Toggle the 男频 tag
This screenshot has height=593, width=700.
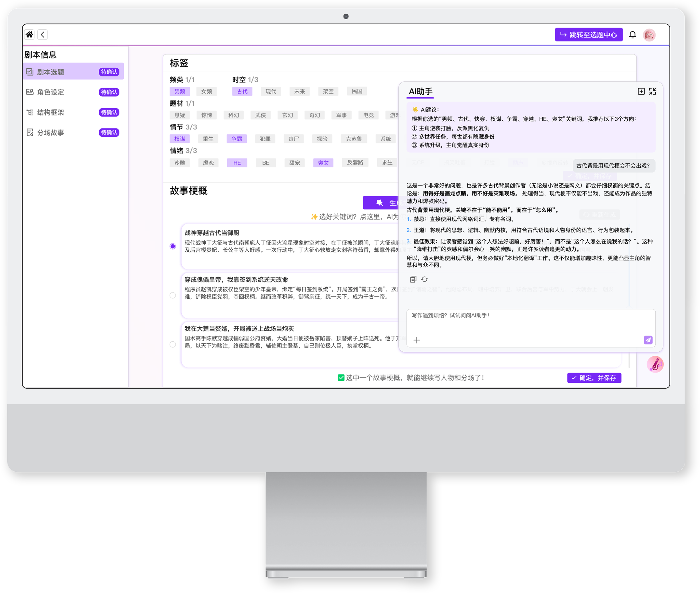[180, 91]
